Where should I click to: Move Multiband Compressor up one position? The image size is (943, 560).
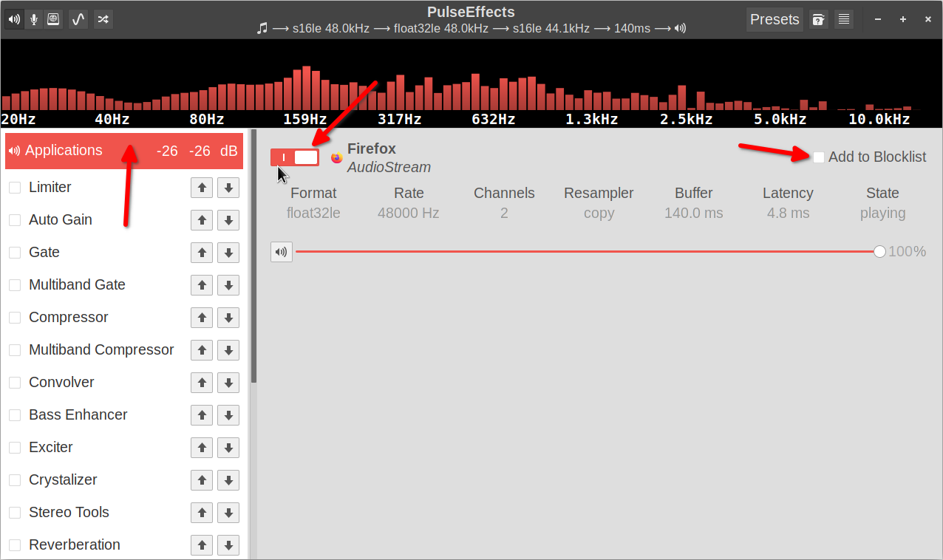[202, 350]
